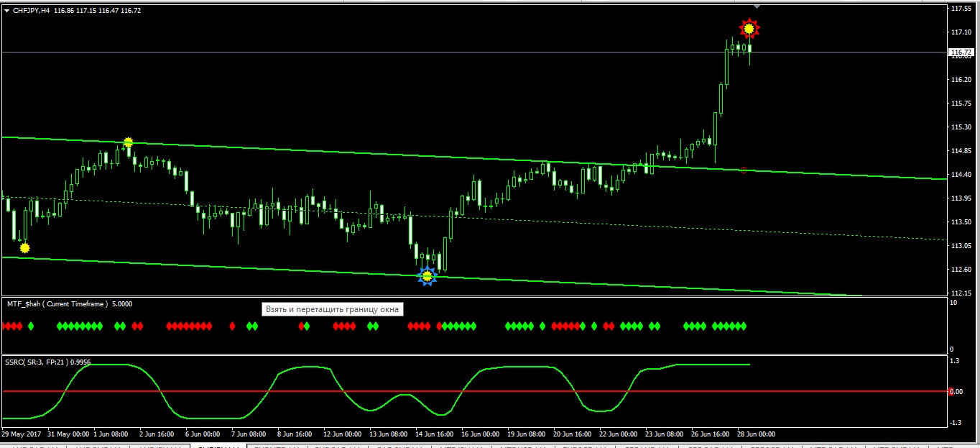The width and height of the screenshot is (980, 448).
Task: Click the CHFJPY,H4 OHLC header text
Action: pos(77,11)
